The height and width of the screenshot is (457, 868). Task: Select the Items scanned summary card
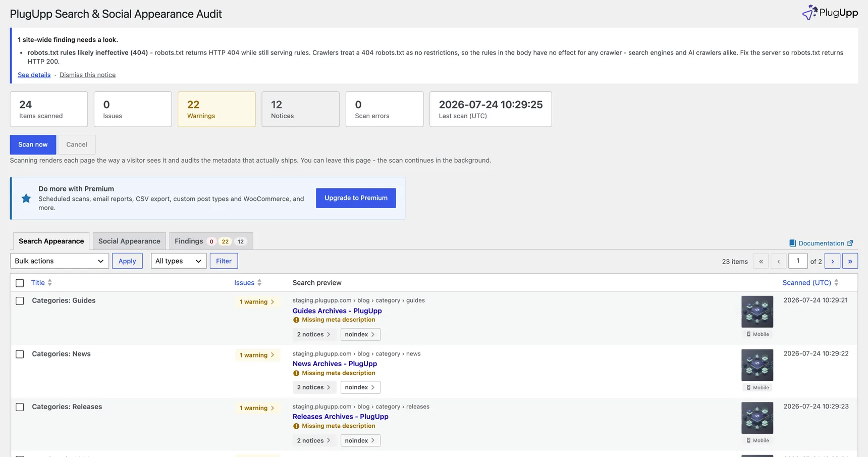[x=49, y=109]
